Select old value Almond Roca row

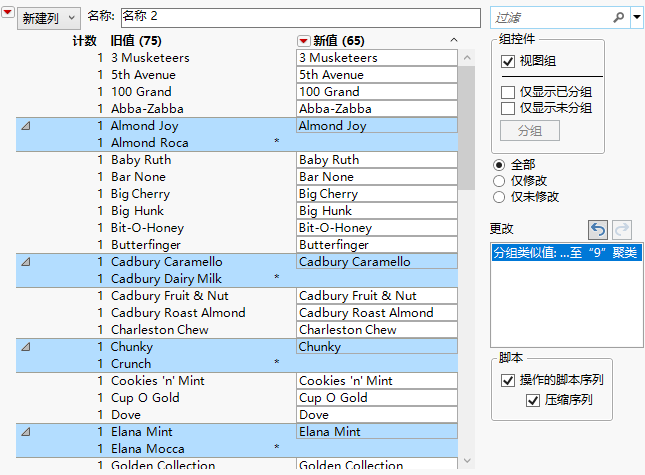[150, 143]
